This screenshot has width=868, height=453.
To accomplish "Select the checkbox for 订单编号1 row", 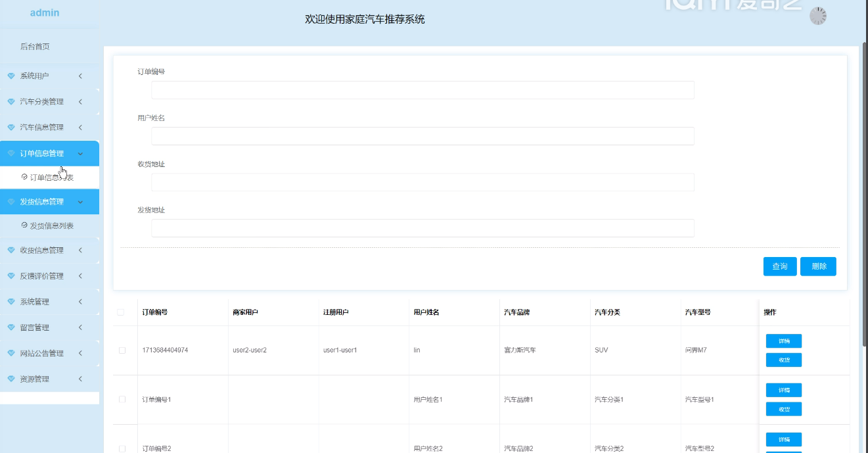I will (x=122, y=400).
